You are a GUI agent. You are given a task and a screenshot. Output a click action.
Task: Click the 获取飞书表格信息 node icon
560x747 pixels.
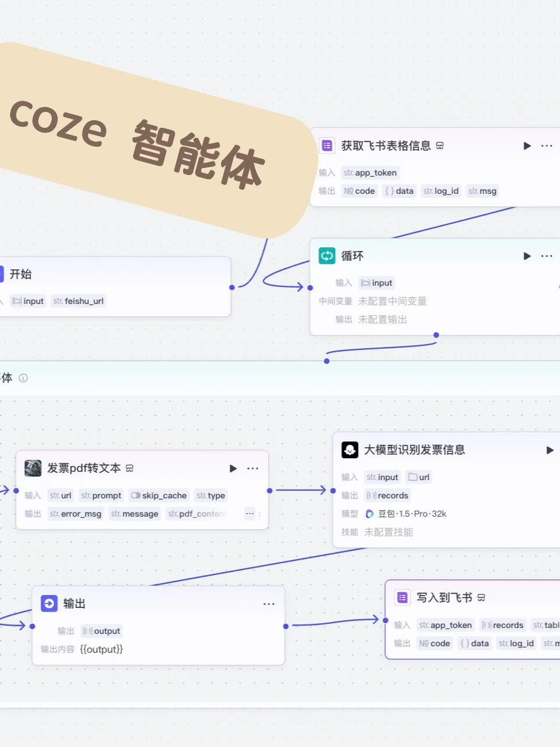(327, 146)
